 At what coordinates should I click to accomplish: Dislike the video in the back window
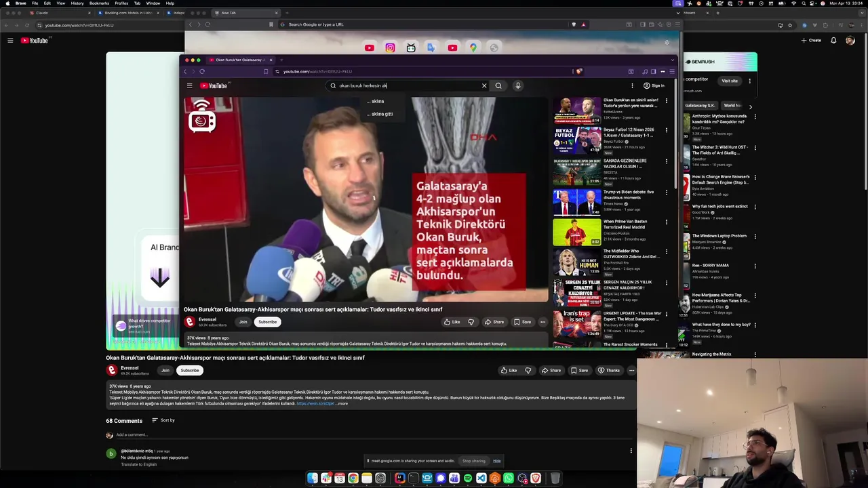[528, 371]
